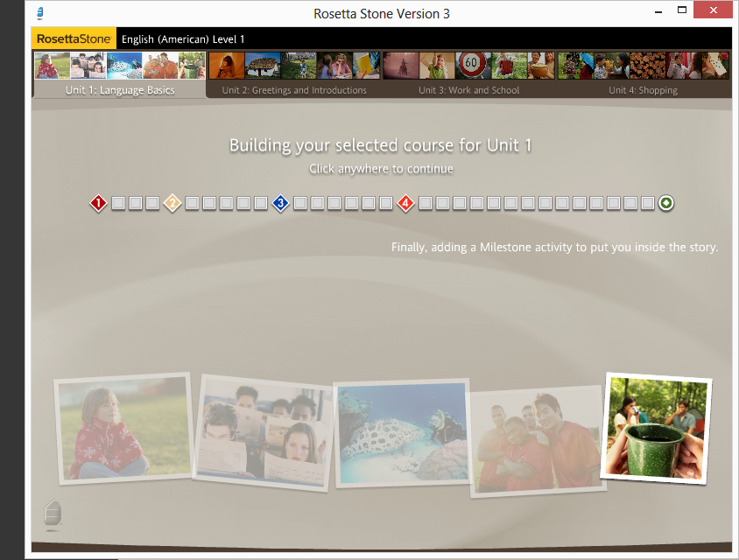Click the last activity square before Milestone
This screenshot has width=739, height=560.
point(647,203)
